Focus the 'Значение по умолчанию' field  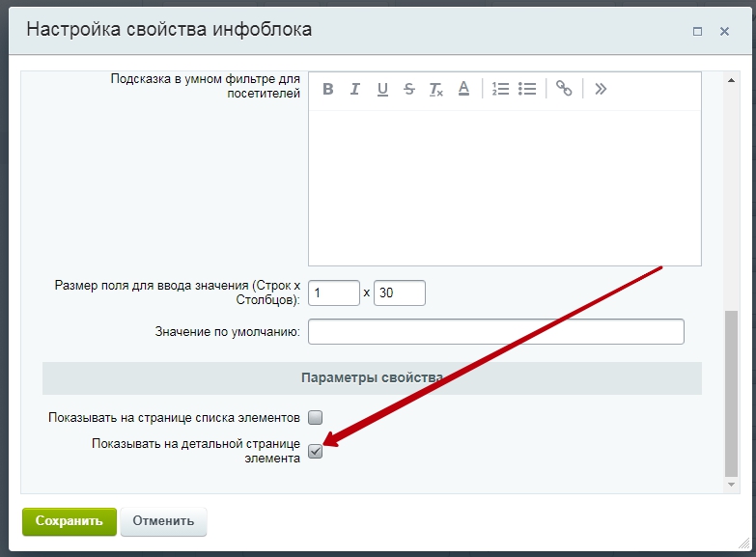[x=495, y=332]
